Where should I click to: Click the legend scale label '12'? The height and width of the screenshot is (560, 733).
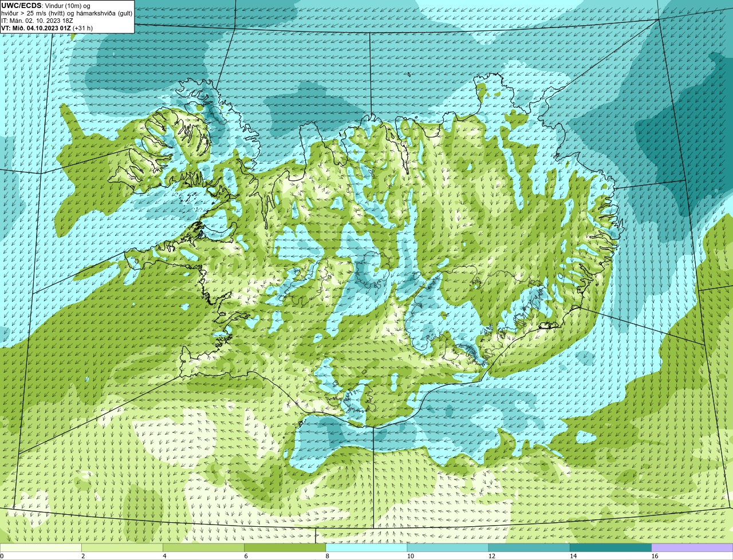click(x=492, y=556)
